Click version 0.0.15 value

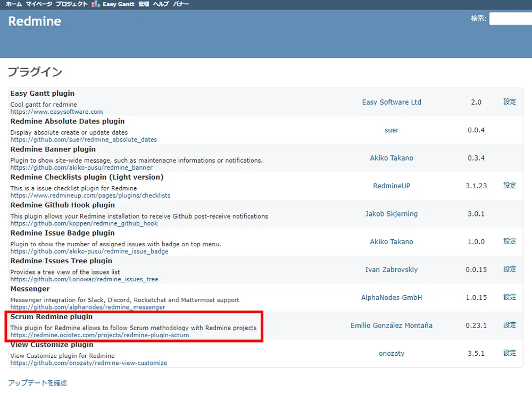(476, 270)
